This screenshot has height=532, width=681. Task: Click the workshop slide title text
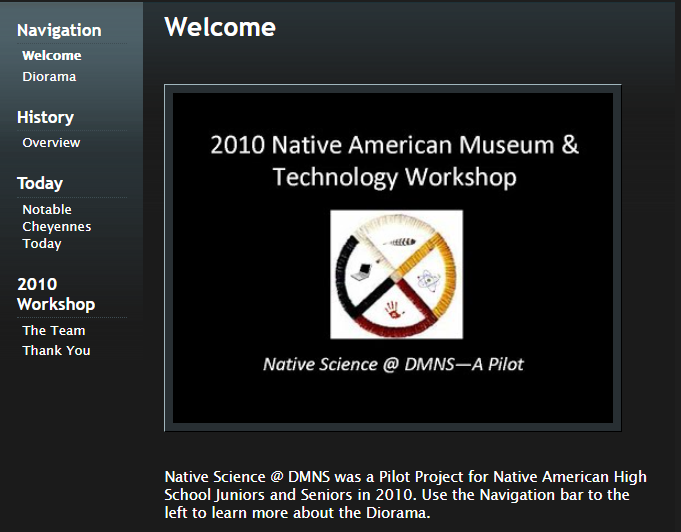pyautogui.click(x=394, y=161)
